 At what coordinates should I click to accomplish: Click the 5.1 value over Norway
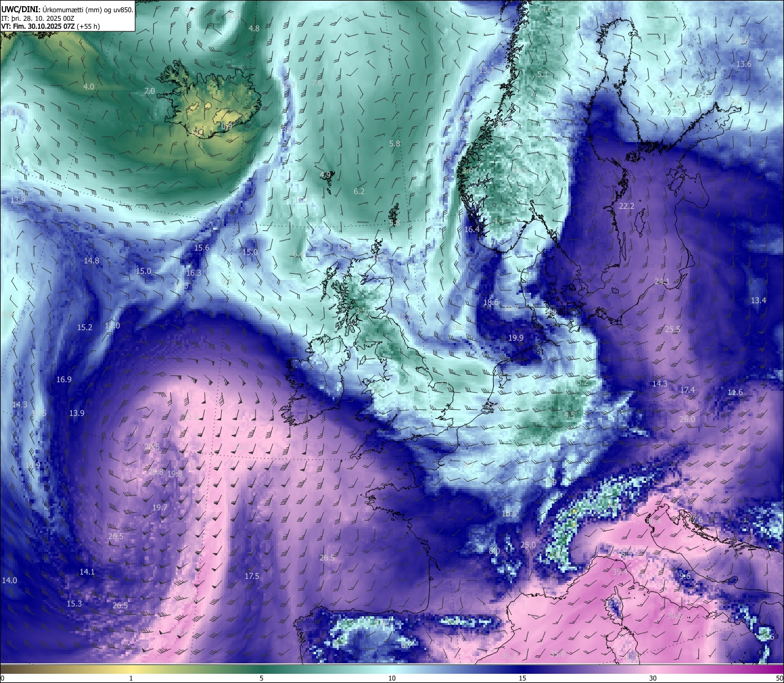[x=543, y=74]
